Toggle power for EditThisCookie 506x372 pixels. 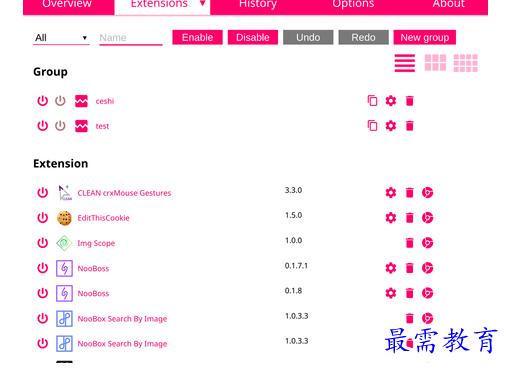(x=42, y=218)
